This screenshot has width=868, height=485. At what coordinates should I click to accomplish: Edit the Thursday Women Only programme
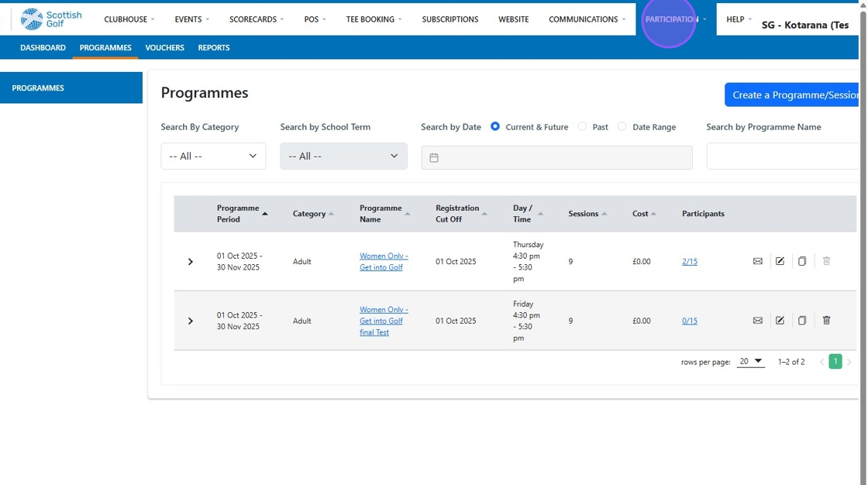tap(780, 261)
